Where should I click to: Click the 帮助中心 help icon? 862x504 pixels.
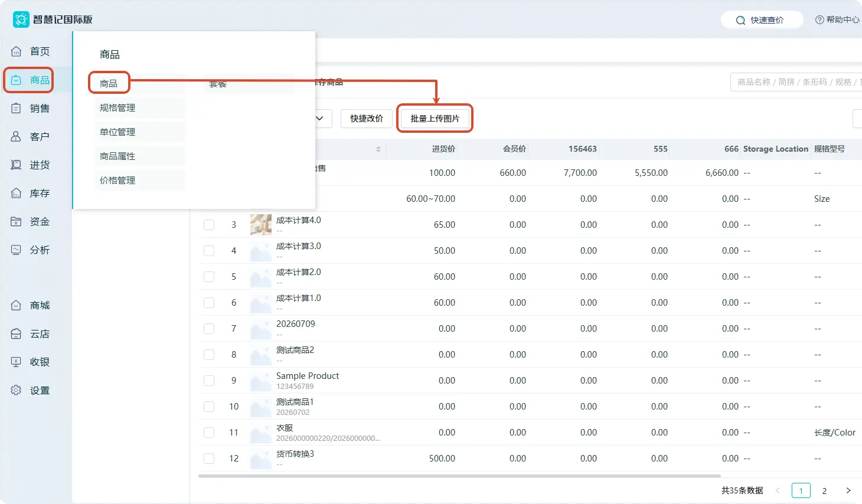[819, 19]
